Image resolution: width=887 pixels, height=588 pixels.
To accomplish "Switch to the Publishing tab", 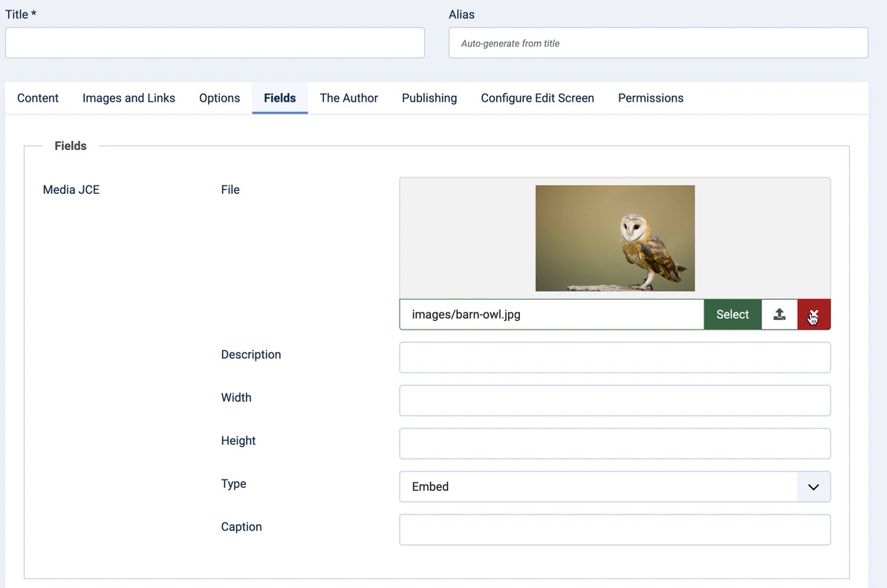I will pos(429,98).
